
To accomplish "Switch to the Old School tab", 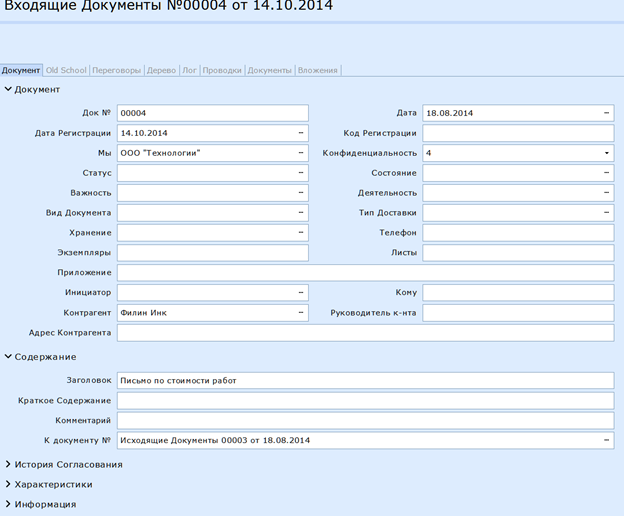I will click(66, 70).
